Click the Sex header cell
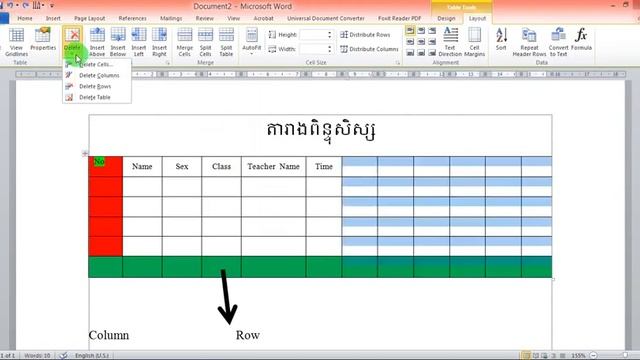This screenshot has height=360, width=640. [x=182, y=167]
